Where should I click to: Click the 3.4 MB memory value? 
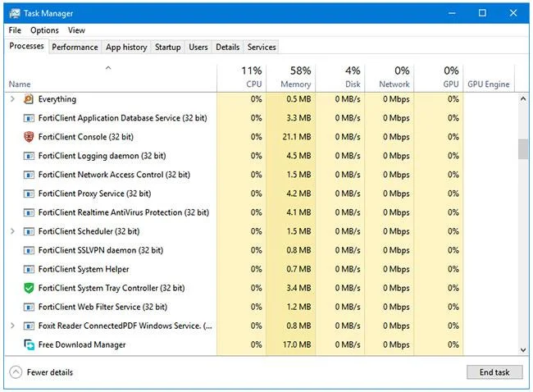click(x=298, y=288)
